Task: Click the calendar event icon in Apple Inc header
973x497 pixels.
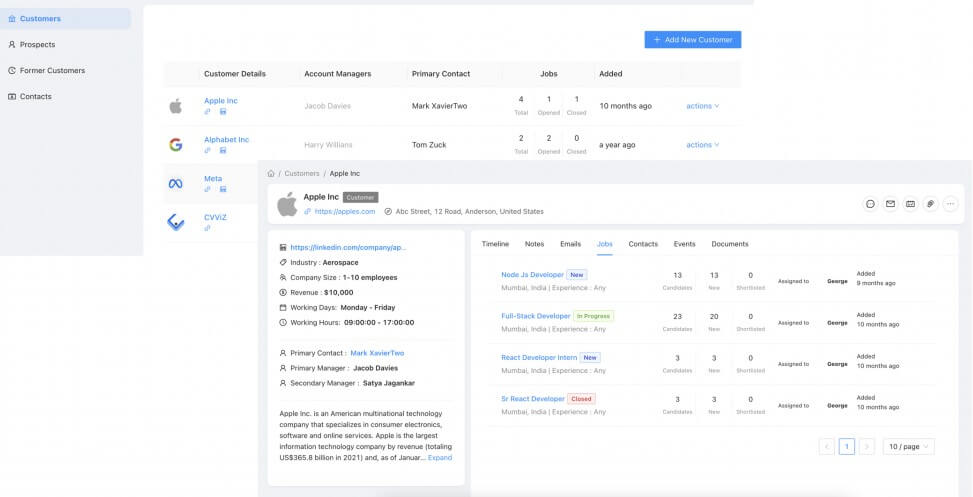Action: click(910, 204)
